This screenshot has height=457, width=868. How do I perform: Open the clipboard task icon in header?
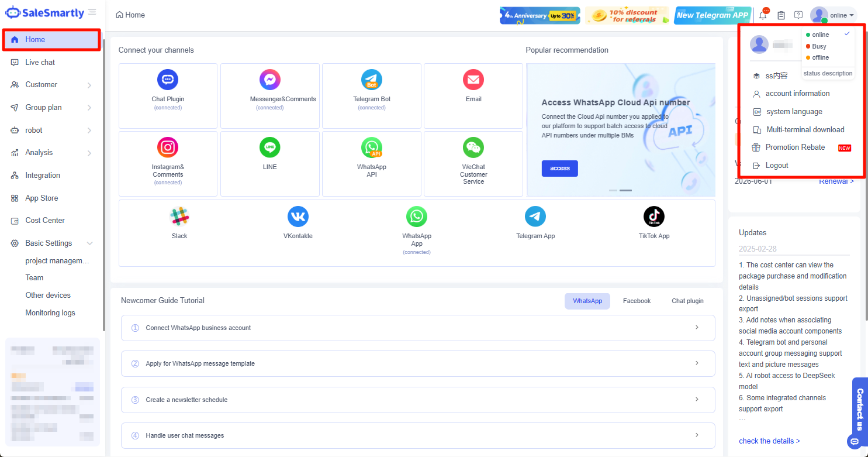coord(781,15)
